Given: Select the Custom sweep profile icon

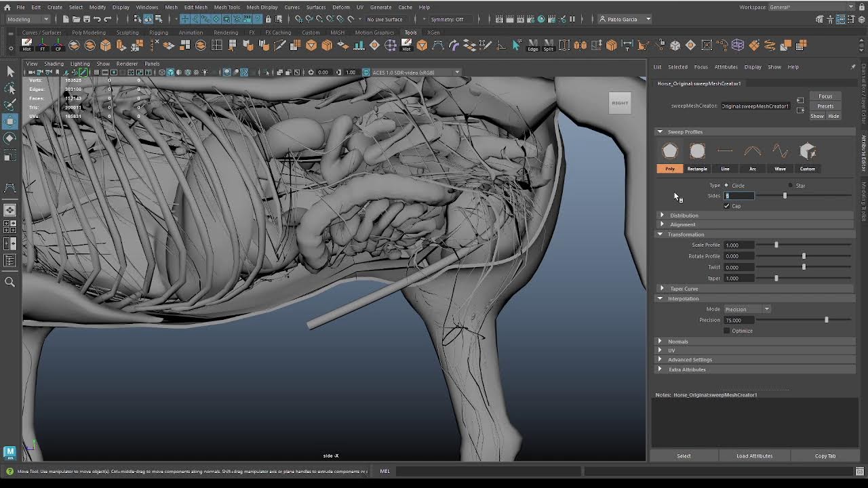Looking at the screenshot, I should click(x=808, y=151).
